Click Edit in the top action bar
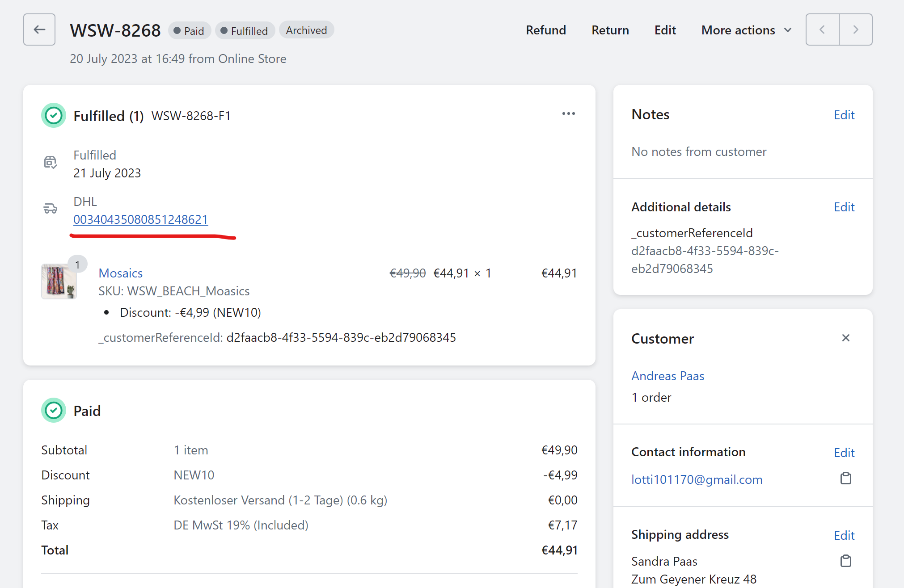The width and height of the screenshot is (904, 588). point(665,30)
